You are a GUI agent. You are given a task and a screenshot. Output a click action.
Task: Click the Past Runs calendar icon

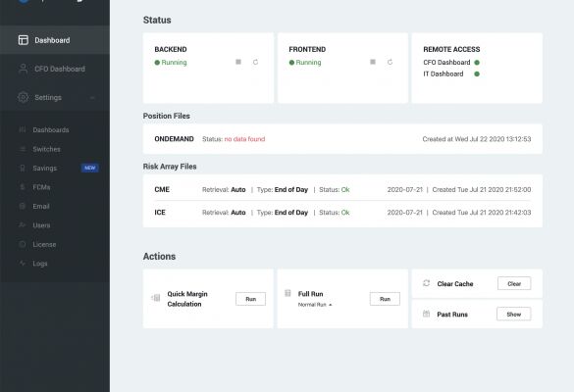pyautogui.click(x=426, y=314)
